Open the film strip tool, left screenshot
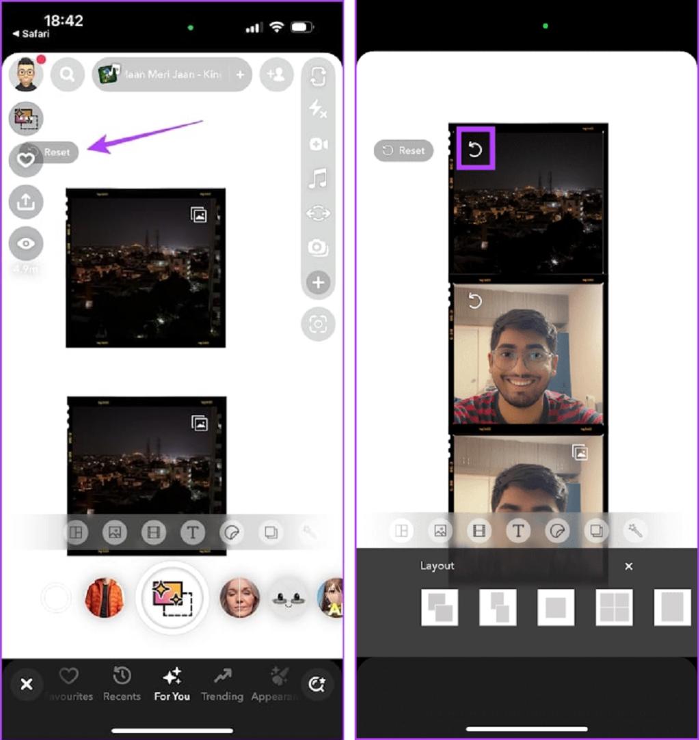The width and height of the screenshot is (700, 740). point(153,532)
